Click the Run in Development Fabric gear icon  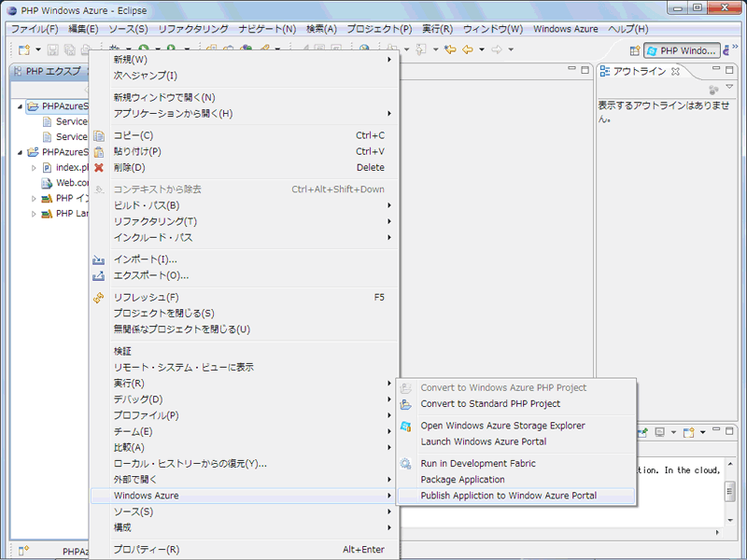pyautogui.click(x=405, y=464)
